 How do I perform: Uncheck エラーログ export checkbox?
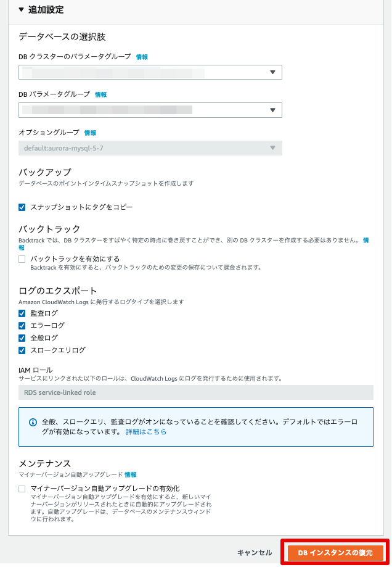[x=22, y=325]
